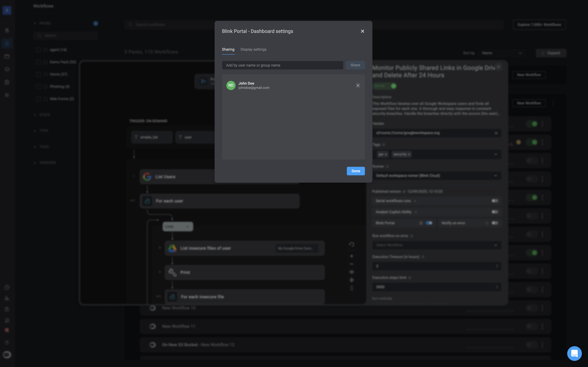The width and height of the screenshot is (588, 367).
Task: Enable Serial workflows runs toggle
Action: (x=494, y=201)
